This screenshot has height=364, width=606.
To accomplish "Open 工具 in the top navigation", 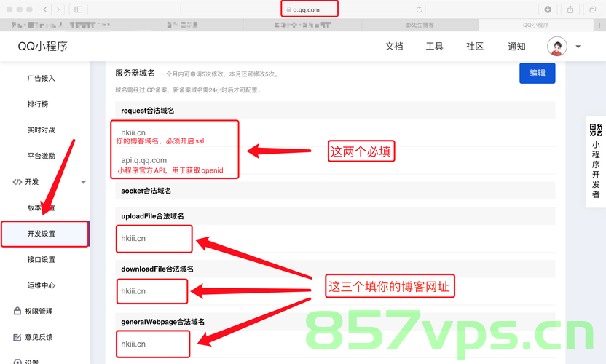I will [x=434, y=47].
